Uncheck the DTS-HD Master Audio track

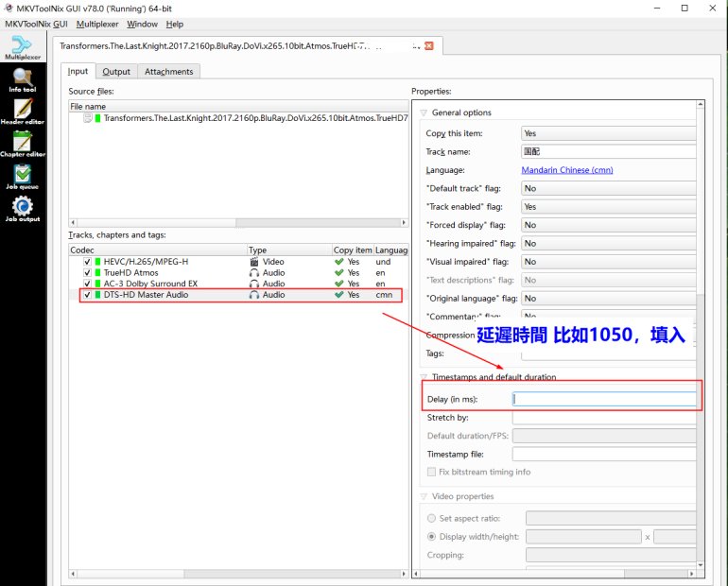87,295
